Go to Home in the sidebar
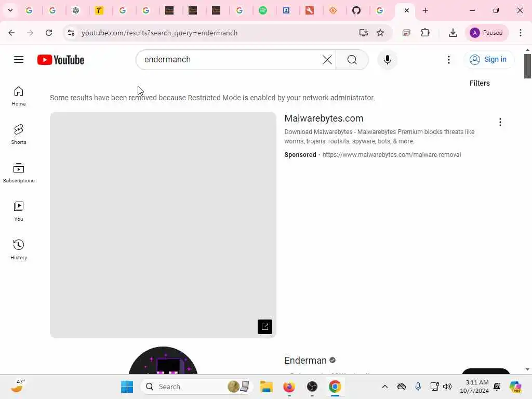Screen dimensions: 532x399 19,96
